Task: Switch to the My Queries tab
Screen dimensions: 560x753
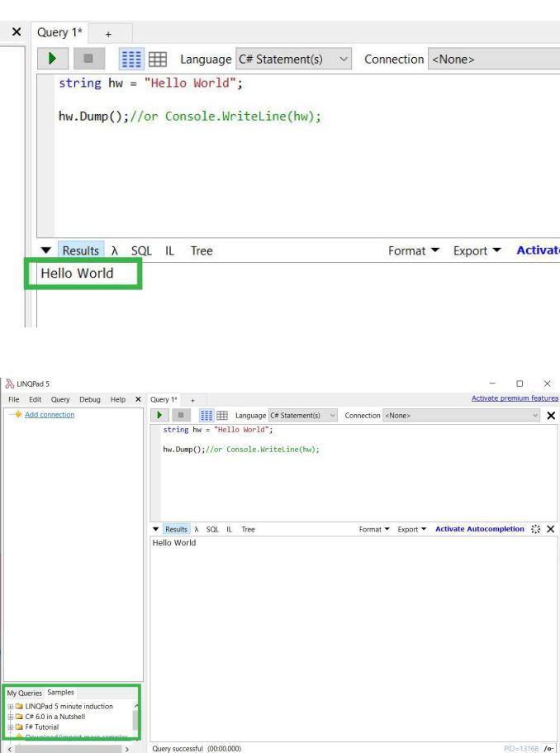Action: (x=24, y=693)
